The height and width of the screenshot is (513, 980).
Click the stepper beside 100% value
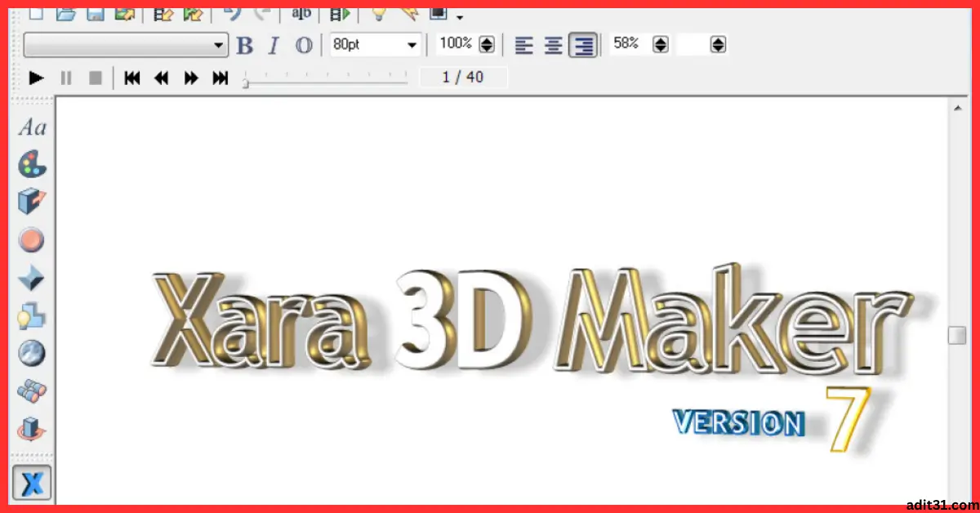[487, 45]
